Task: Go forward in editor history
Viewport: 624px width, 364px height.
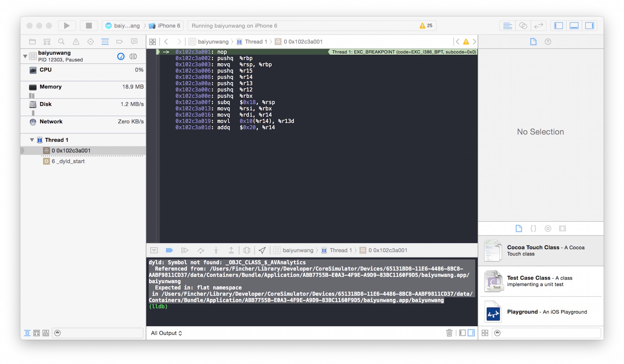Action: coord(179,42)
